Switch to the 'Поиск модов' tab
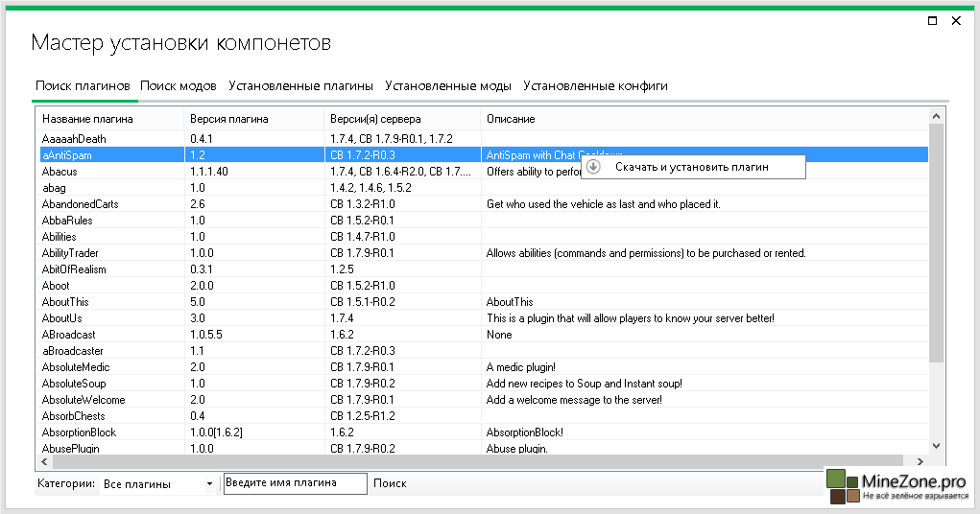 click(179, 86)
